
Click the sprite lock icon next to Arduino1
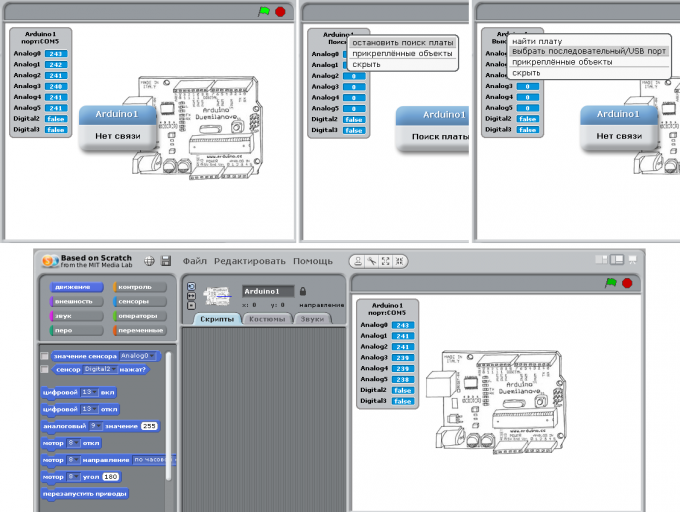click(303, 291)
